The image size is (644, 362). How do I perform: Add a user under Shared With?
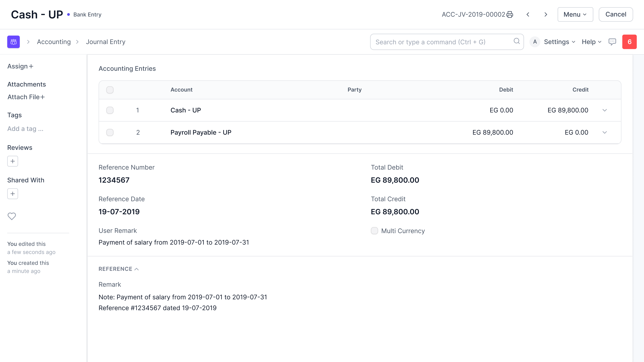tap(13, 194)
